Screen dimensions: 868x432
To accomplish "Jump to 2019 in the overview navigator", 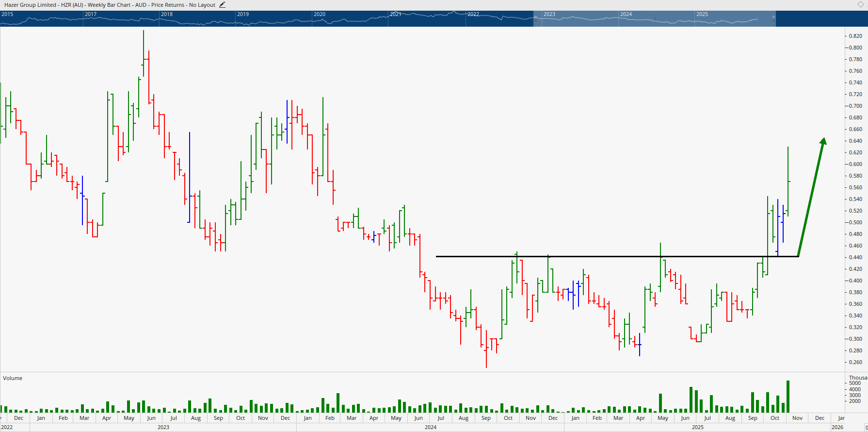I will point(243,14).
